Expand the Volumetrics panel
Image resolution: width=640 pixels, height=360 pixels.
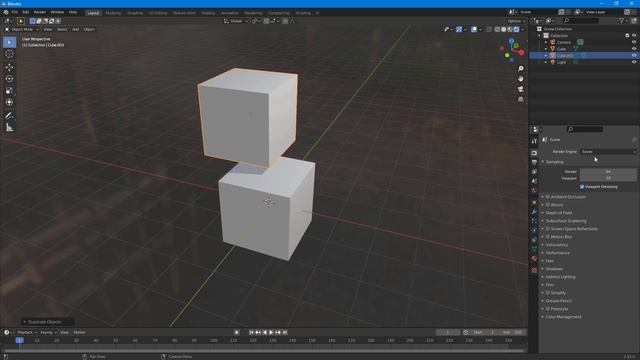pyautogui.click(x=557, y=245)
